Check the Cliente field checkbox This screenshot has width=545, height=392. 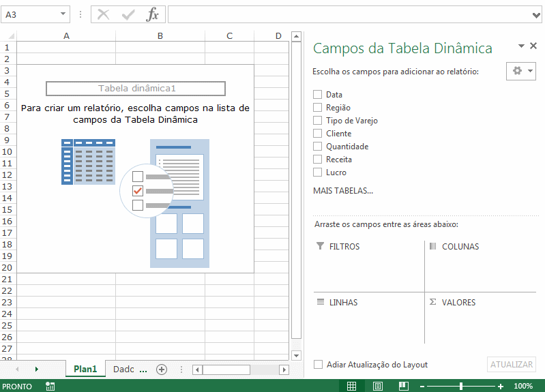[x=317, y=134]
